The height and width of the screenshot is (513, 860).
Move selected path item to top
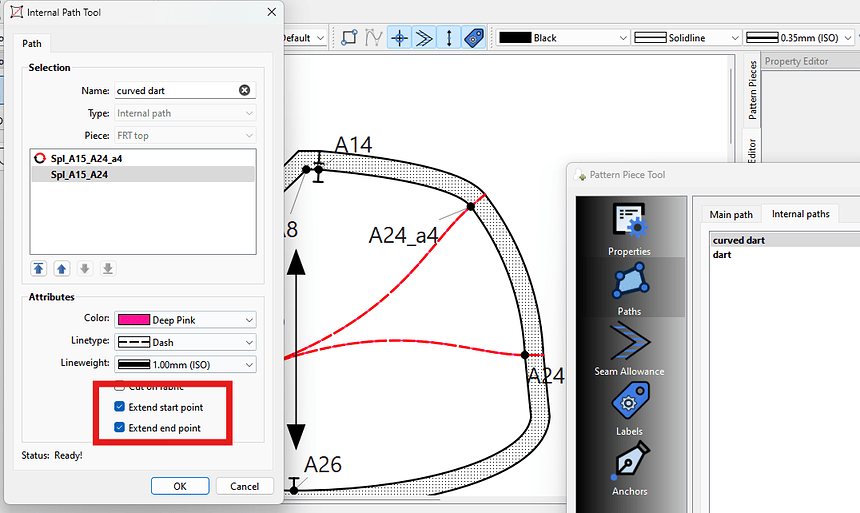click(39, 268)
